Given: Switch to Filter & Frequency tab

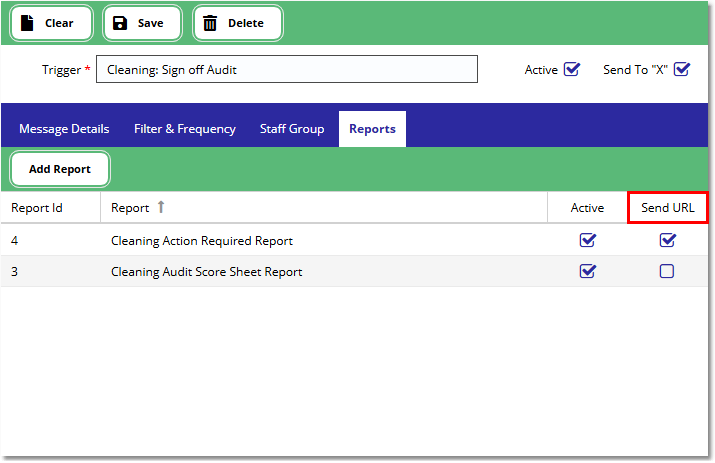Looking at the screenshot, I should (x=185, y=129).
